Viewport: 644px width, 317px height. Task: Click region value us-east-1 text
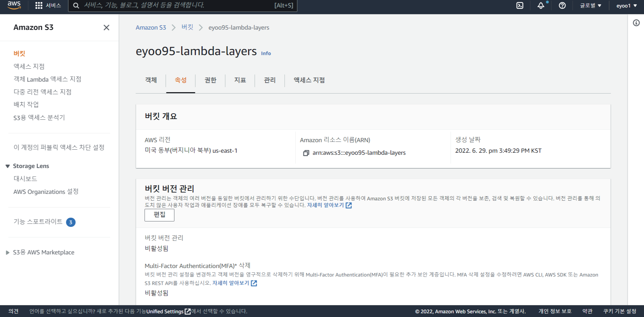[x=225, y=151]
